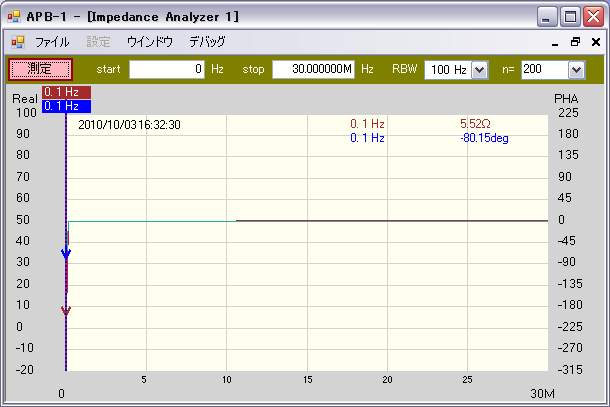Open the デバッグ menu

[207, 42]
